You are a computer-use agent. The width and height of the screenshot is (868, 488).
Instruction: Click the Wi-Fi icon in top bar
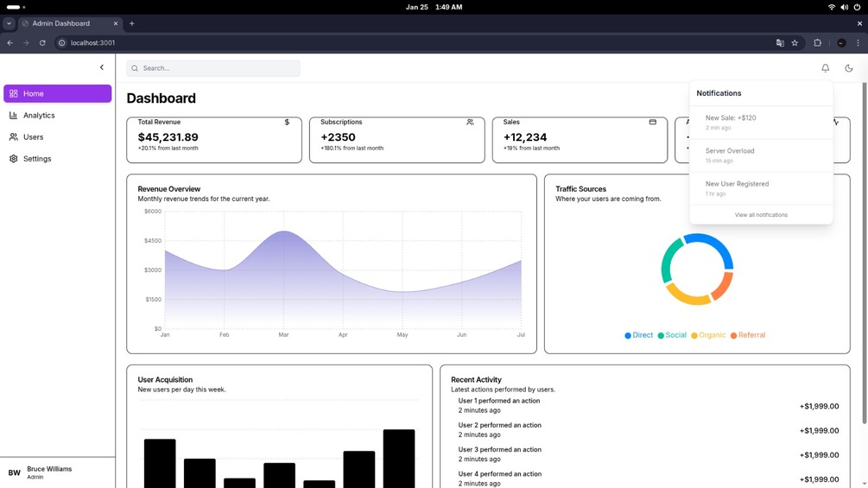[832, 7]
